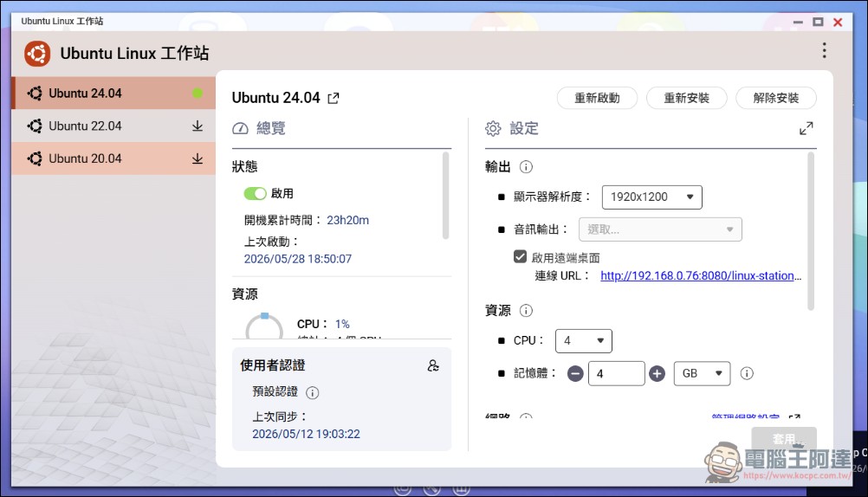The width and height of the screenshot is (868, 497).
Task: Open the three-dot more options menu
Action: [x=825, y=50]
